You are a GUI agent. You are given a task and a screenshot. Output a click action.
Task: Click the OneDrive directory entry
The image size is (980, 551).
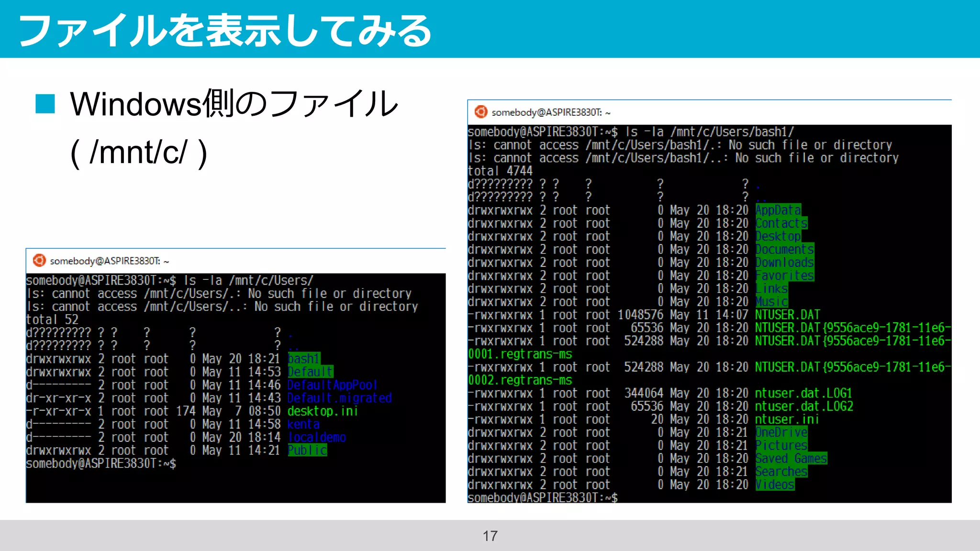tap(781, 432)
